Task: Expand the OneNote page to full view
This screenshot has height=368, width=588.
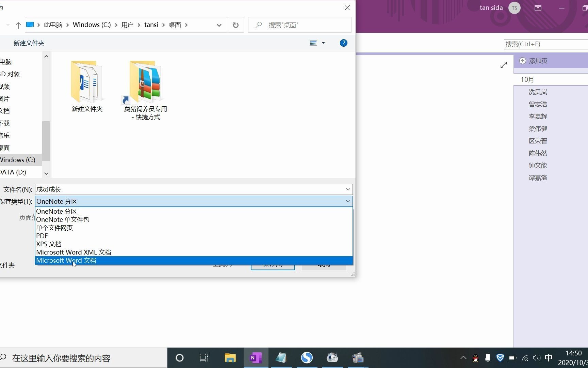Action: (x=504, y=65)
